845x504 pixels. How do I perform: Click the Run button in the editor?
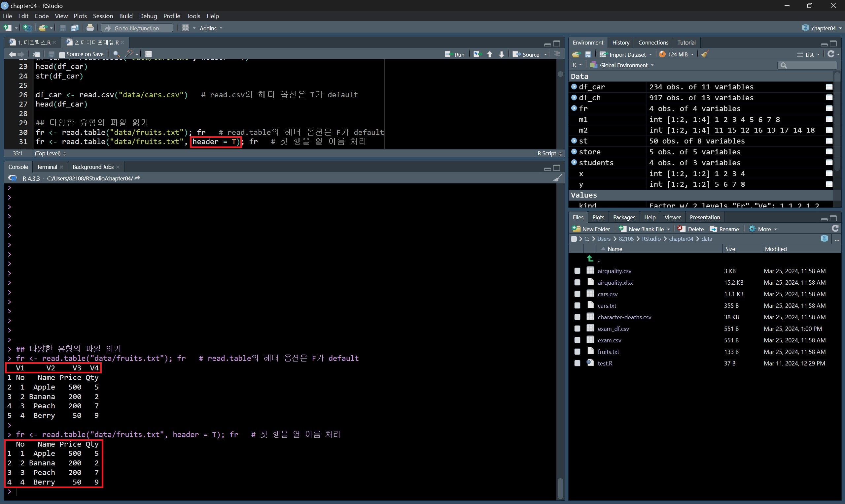pos(455,54)
